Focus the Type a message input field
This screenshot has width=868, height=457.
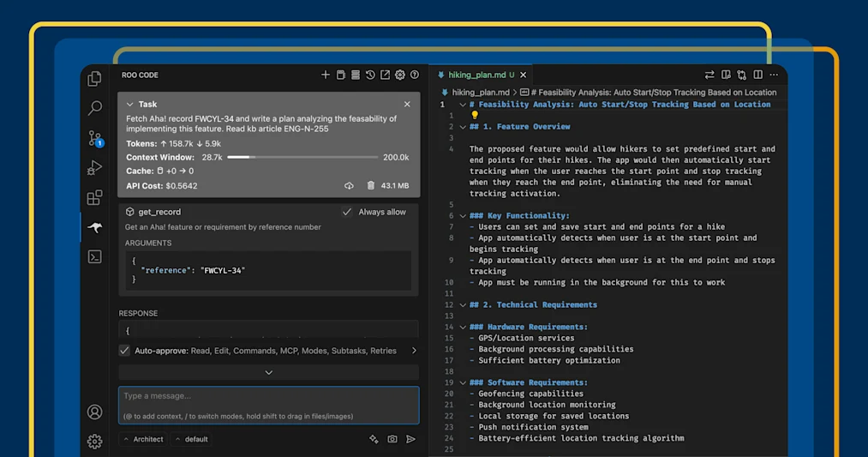(268, 405)
